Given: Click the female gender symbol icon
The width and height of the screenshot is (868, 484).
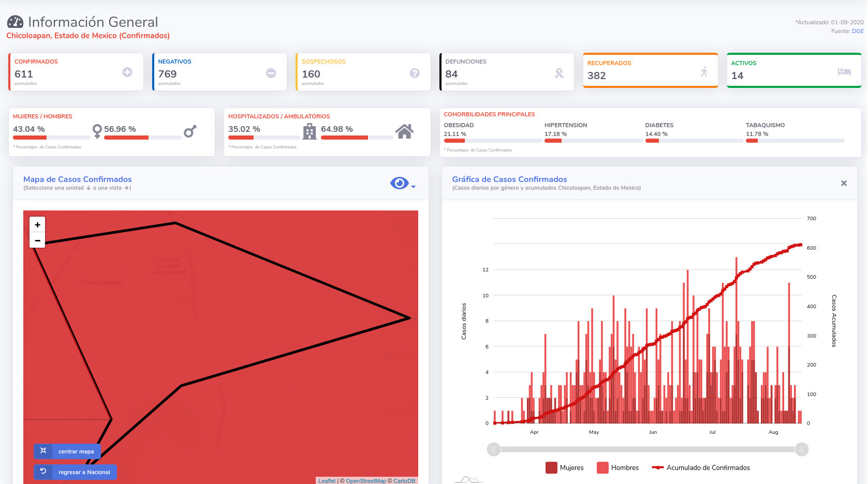Looking at the screenshot, I should [97, 131].
